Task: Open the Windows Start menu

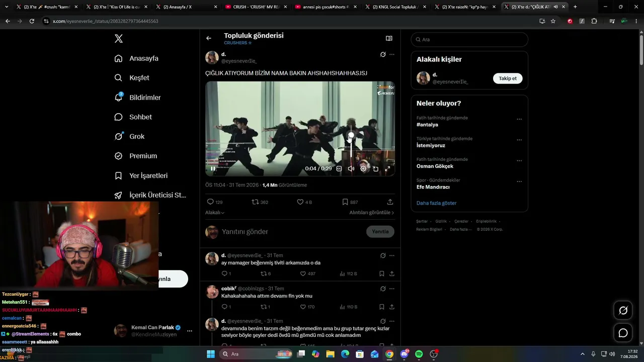Action: (x=210, y=354)
